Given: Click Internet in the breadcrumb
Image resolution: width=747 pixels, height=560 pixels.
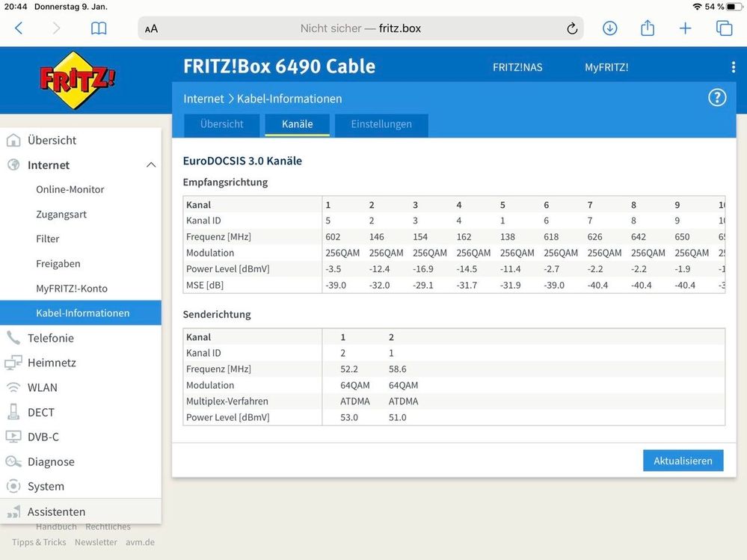Looking at the screenshot, I should point(203,99).
